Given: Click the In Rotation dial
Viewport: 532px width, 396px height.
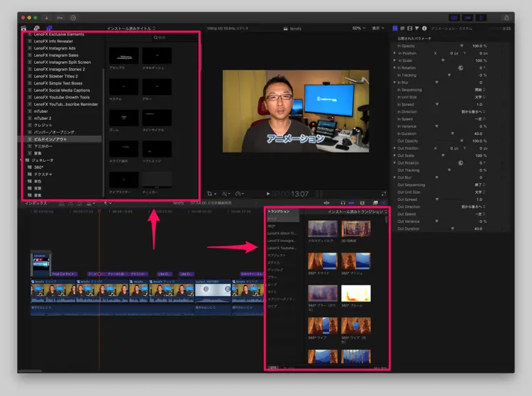Looking at the screenshot, I should tap(461, 68).
